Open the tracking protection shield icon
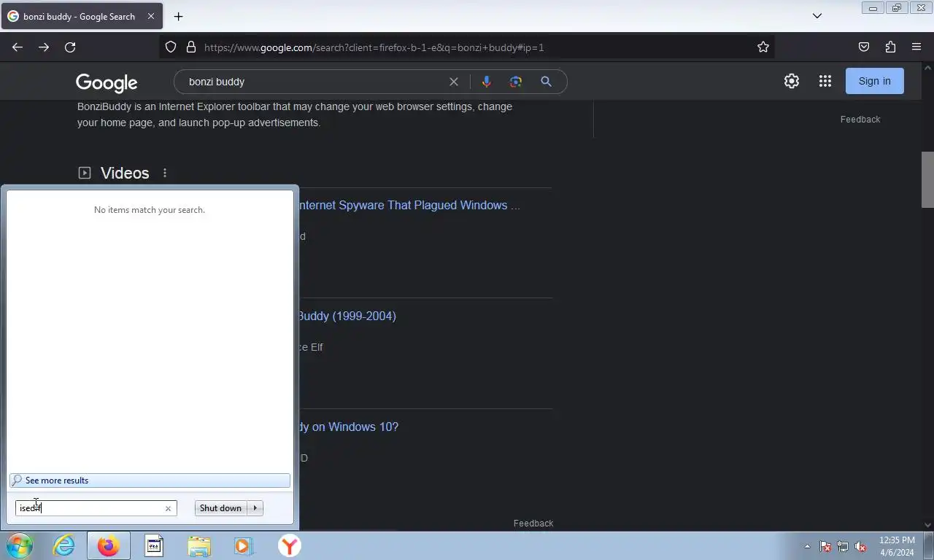Viewport: 934px width, 560px height. pos(171,47)
